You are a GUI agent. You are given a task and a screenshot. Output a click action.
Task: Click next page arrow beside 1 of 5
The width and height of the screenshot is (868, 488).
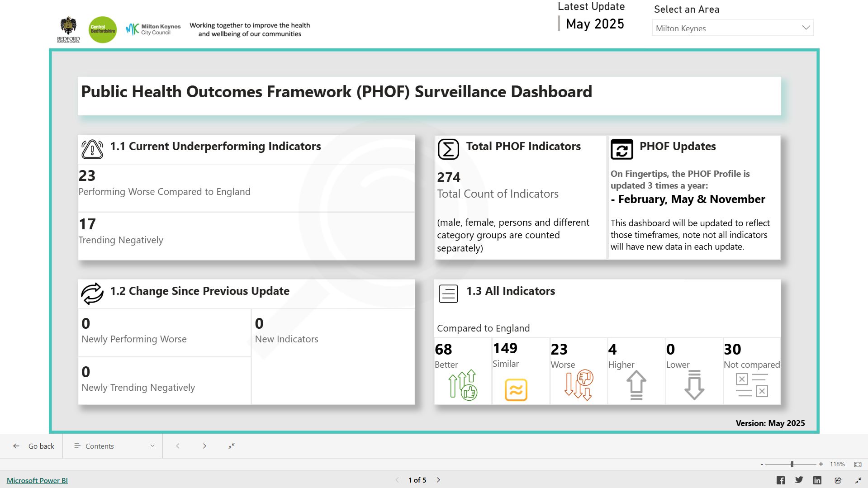(438, 480)
